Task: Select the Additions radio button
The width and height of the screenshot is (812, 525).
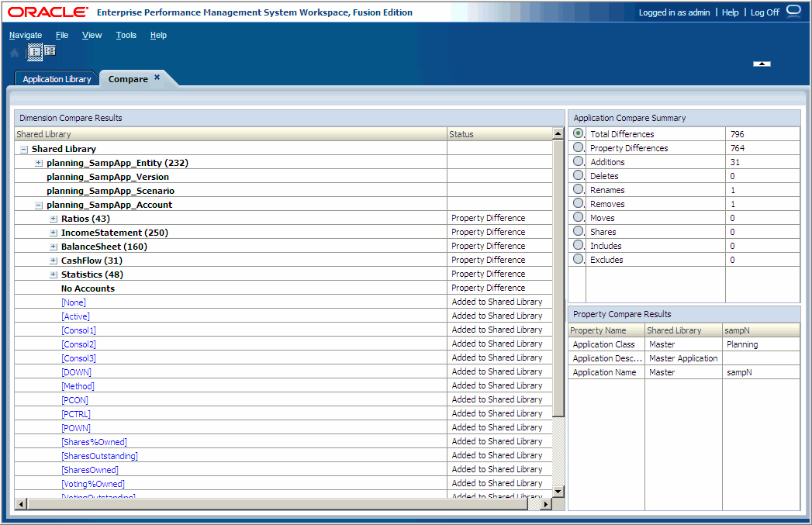Action: click(578, 161)
